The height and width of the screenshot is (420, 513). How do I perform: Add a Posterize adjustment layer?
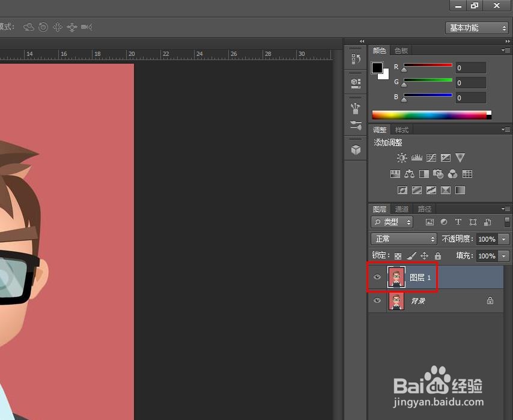(x=417, y=190)
